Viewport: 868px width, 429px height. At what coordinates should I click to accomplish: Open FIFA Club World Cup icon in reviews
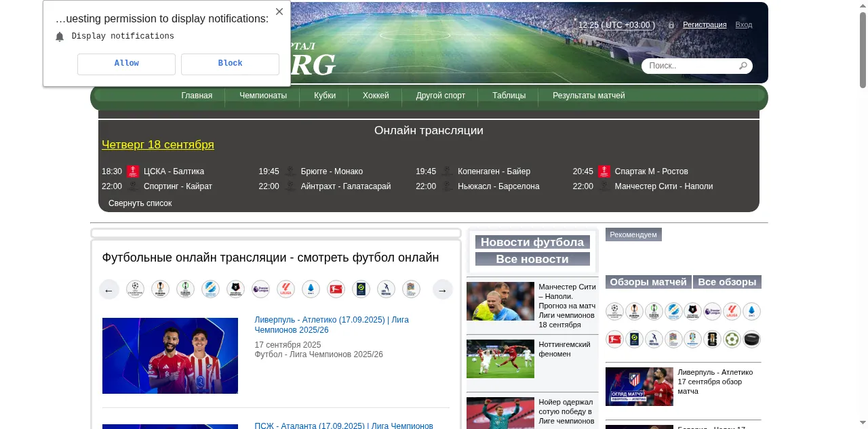point(712,340)
